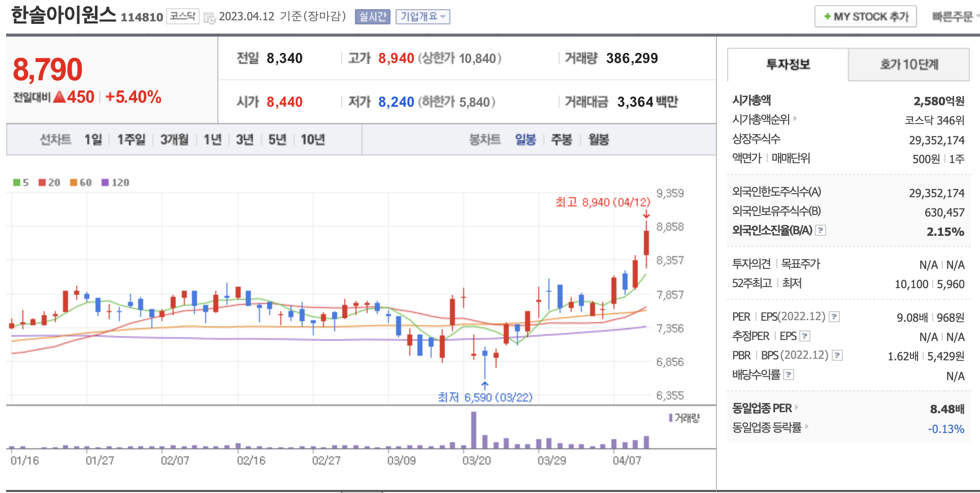Click the arrow icon beside 동일업종 등락률
This screenshot has width=980, height=493.
coord(806,427)
